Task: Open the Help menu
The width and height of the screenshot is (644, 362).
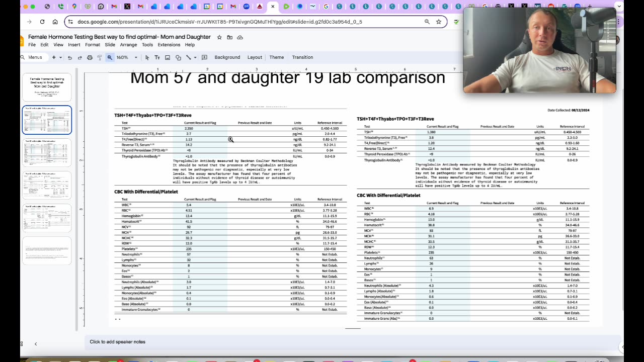Action: [x=190, y=45]
